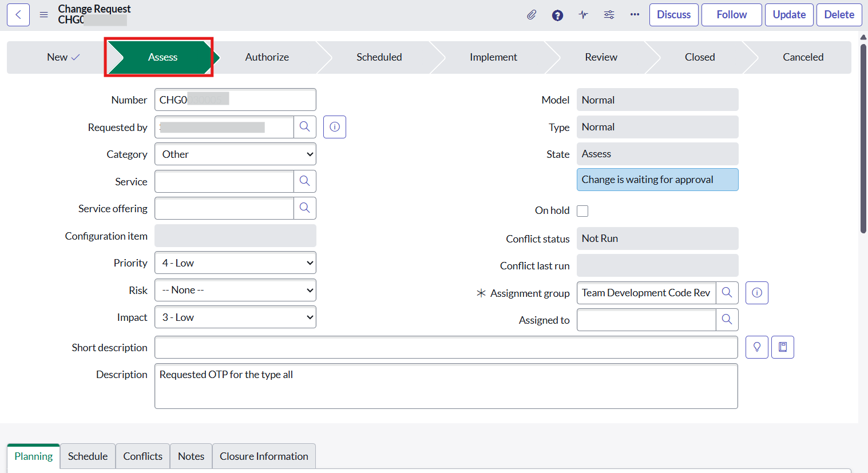
Task: Click the Configuration item read-only field
Action: pos(235,236)
